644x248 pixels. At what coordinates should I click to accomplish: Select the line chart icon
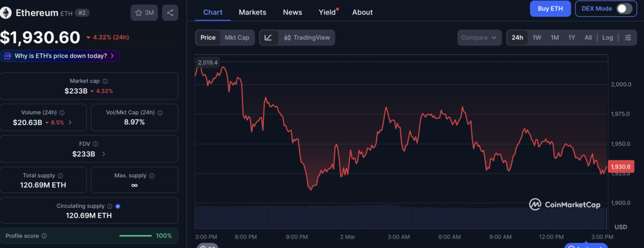pyautogui.click(x=268, y=38)
